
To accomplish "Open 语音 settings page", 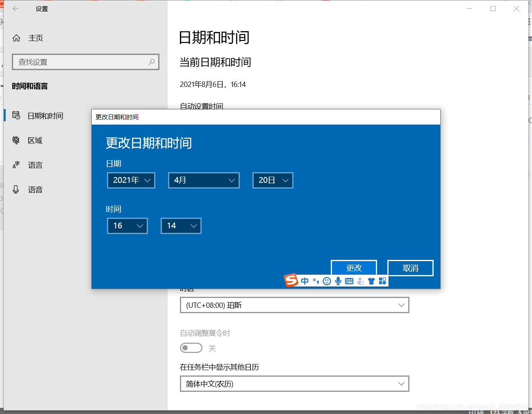I will (x=35, y=190).
